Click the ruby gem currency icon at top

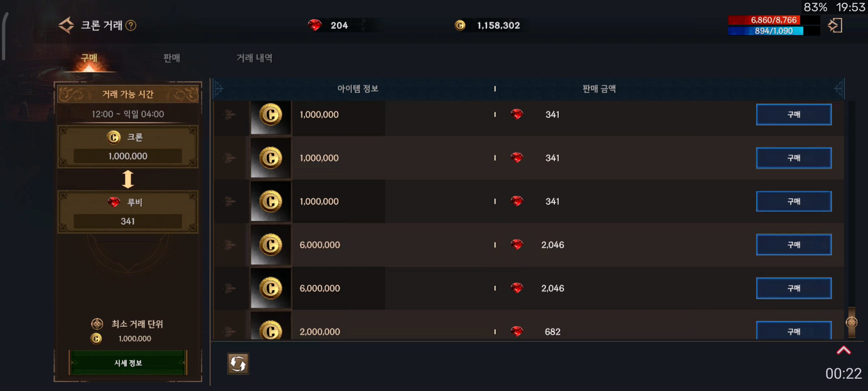coord(315,25)
